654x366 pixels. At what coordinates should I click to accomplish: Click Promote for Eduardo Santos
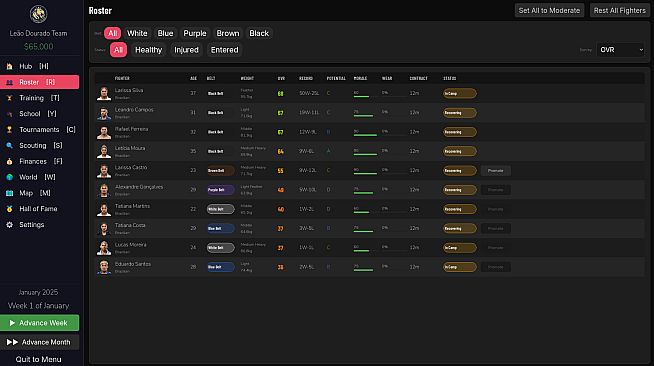496,267
